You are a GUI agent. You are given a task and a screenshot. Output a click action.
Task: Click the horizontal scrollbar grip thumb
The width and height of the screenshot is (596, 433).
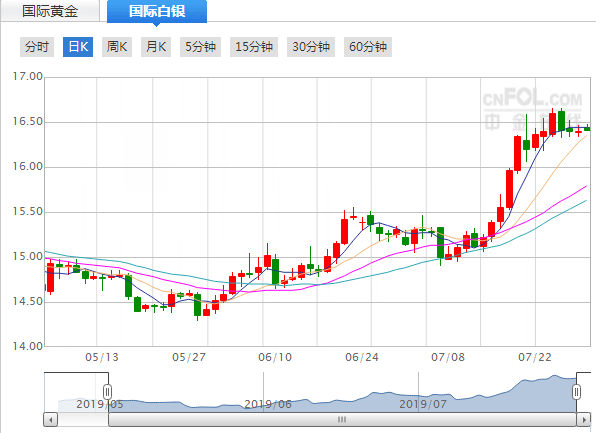tap(342, 420)
